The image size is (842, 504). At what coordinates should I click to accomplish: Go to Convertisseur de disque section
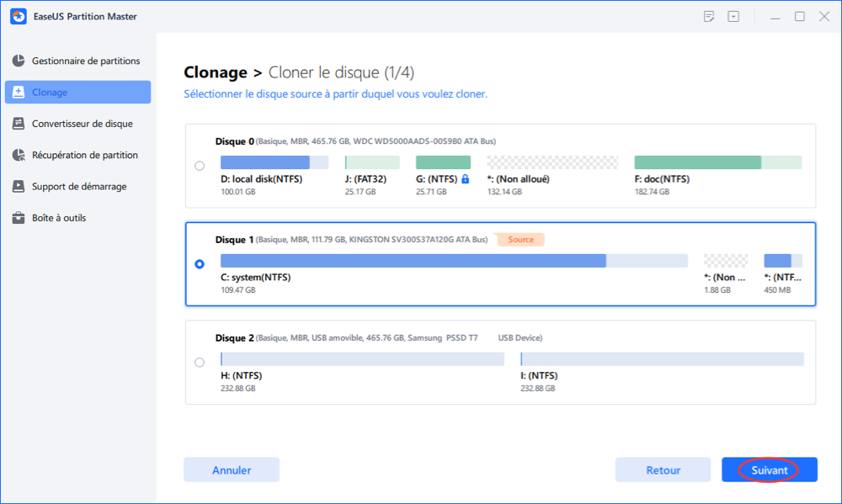tap(82, 124)
